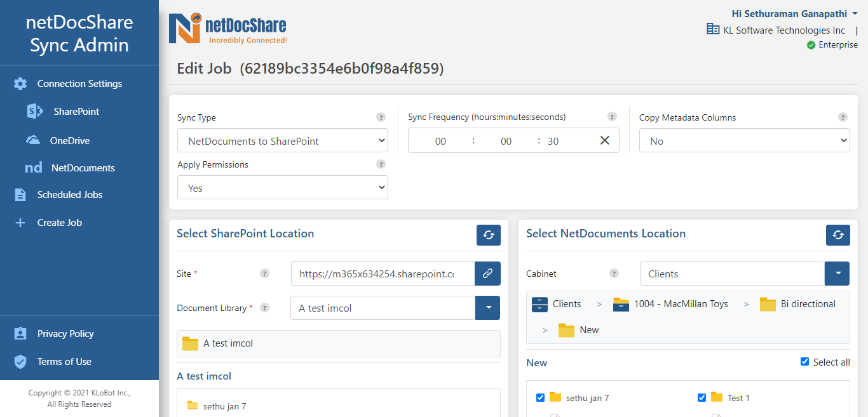The width and height of the screenshot is (868, 417).
Task: Click the green Enterprise check icon
Action: 811,45
